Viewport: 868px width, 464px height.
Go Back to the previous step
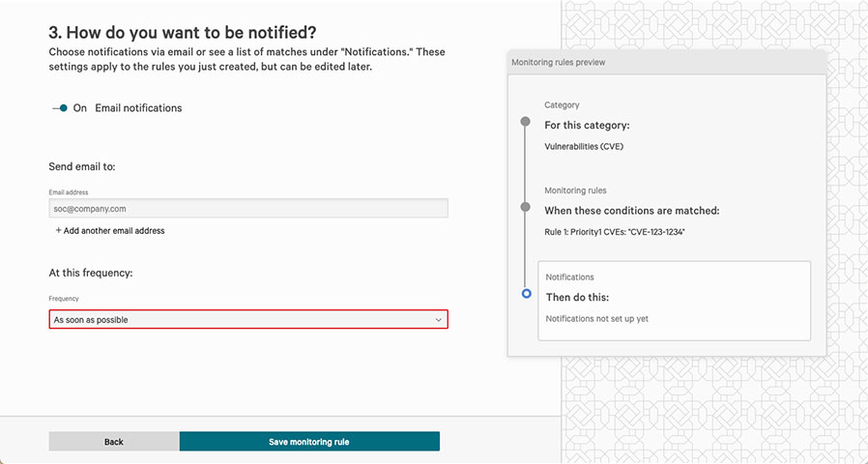pos(113,442)
